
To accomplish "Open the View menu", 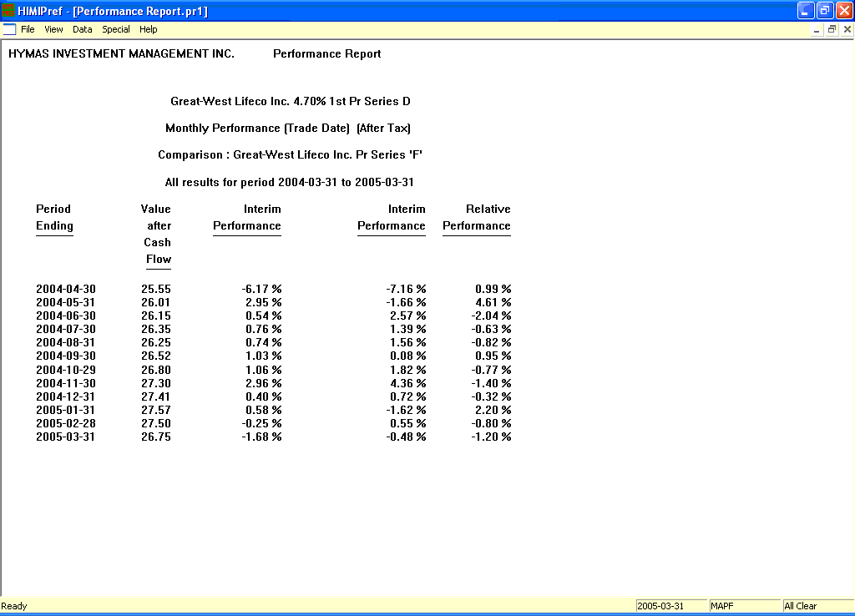I will tap(53, 29).
